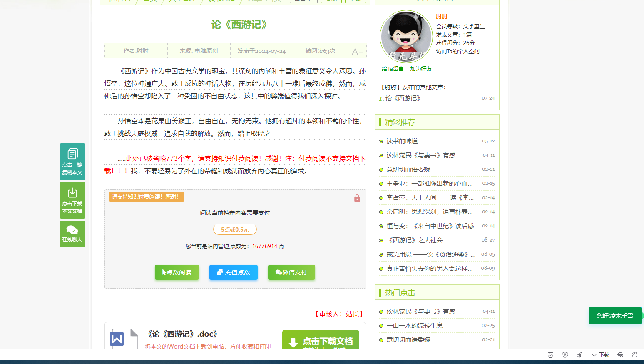Image resolution: width=644 pixels, height=364 pixels.
Task: Open the browser picture mode status icon
Action: tap(550, 355)
